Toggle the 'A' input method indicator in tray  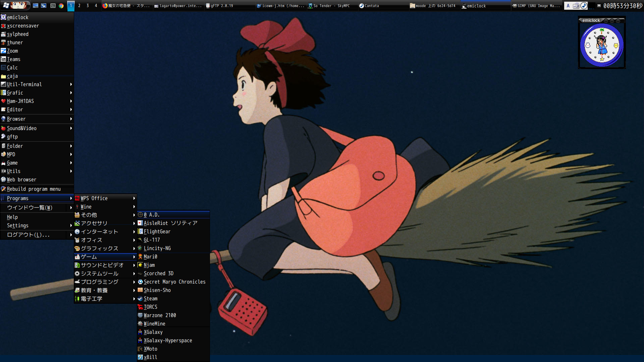568,5
